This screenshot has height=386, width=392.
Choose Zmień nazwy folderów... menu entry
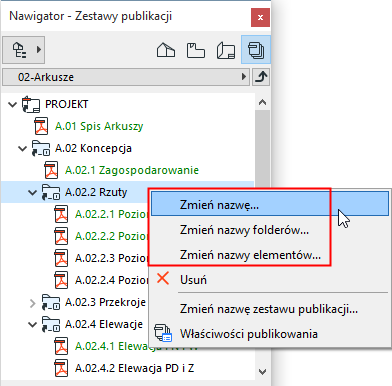point(270,230)
